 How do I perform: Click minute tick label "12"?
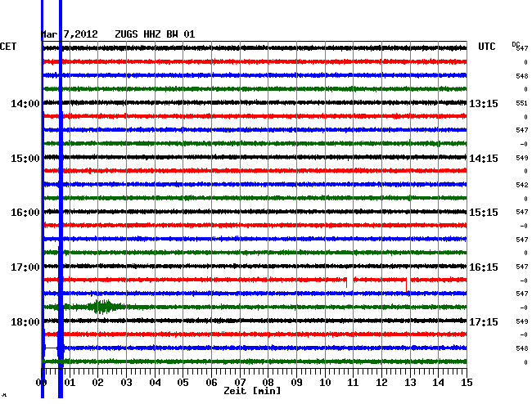click(x=381, y=382)
